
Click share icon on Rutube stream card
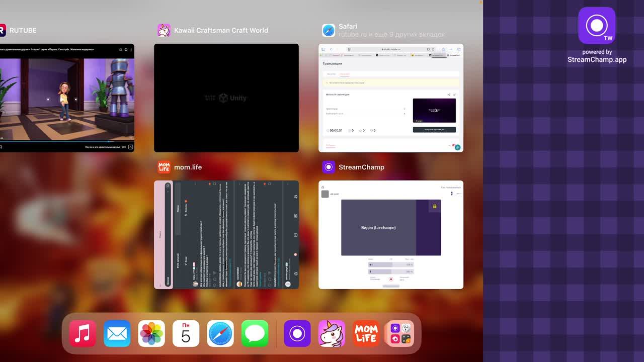pyautogui.click(x=449, y=95)
